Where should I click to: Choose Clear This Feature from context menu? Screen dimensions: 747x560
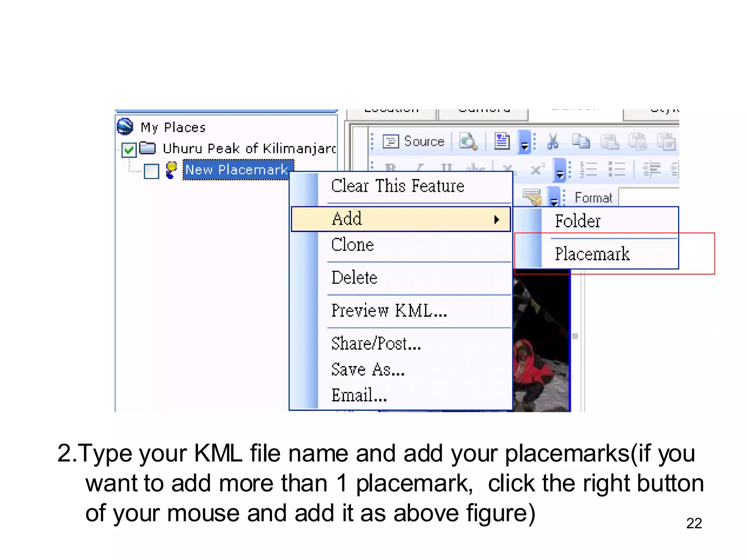point(401,186)
